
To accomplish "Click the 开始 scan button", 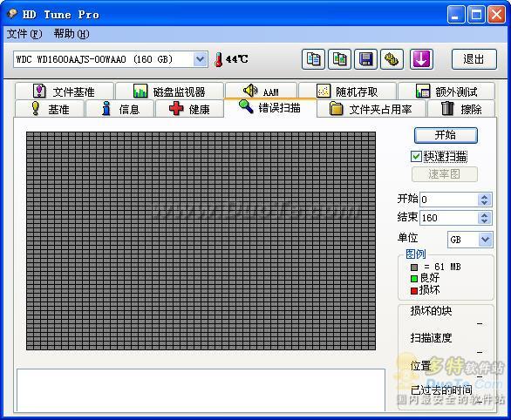I will point(446,135).
